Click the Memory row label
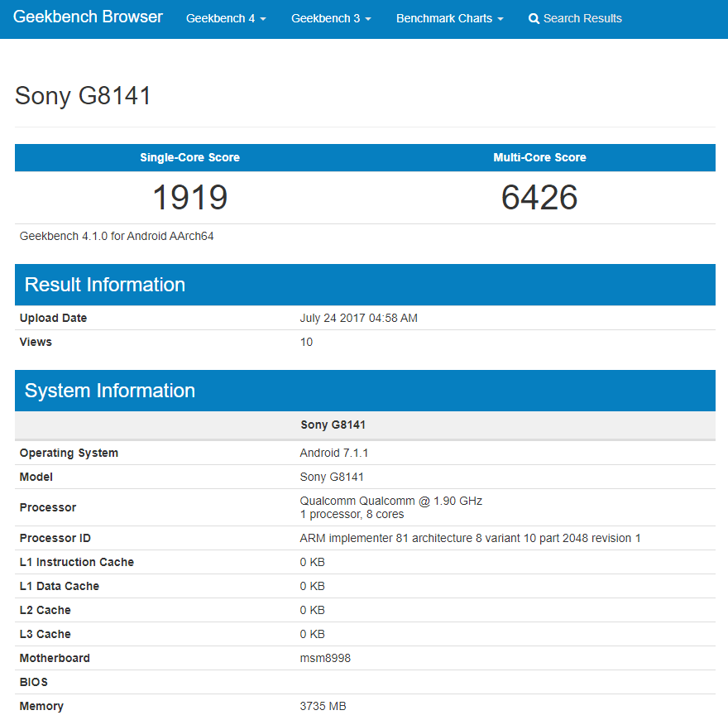This screenshot has height=720, width=728. pyautogui.click(x=41, y=707)
